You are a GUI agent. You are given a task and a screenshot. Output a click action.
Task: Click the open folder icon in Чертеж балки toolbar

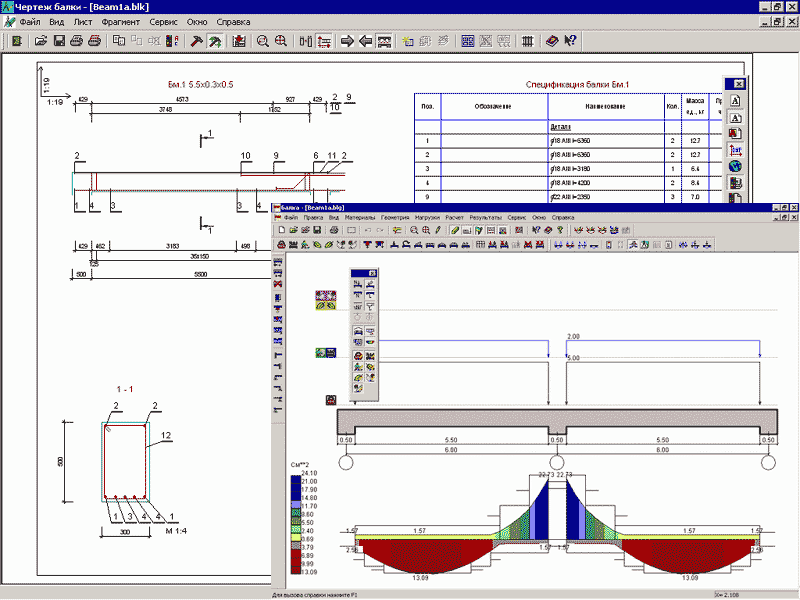(x=41, y=41)
